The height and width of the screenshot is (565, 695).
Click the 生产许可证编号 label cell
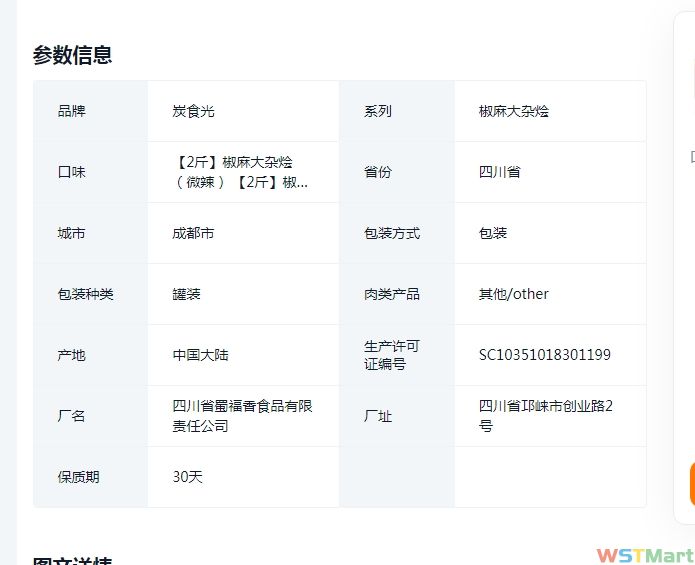pyautogui.click(x=391, y=355)
